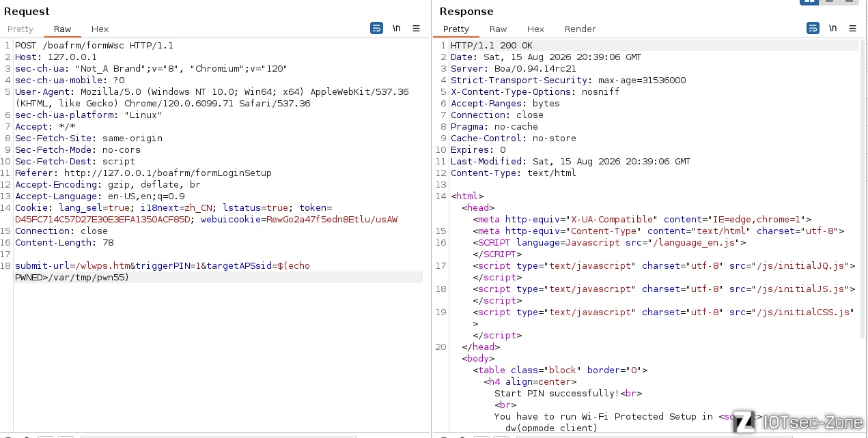
Task: Click the 'Server: Boa/0.94.14rc21' header
Action: tap(514, 69)
